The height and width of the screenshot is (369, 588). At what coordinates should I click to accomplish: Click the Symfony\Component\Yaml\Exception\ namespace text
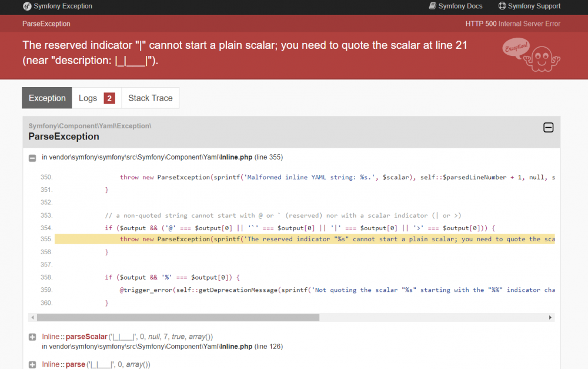coord(90,126)
